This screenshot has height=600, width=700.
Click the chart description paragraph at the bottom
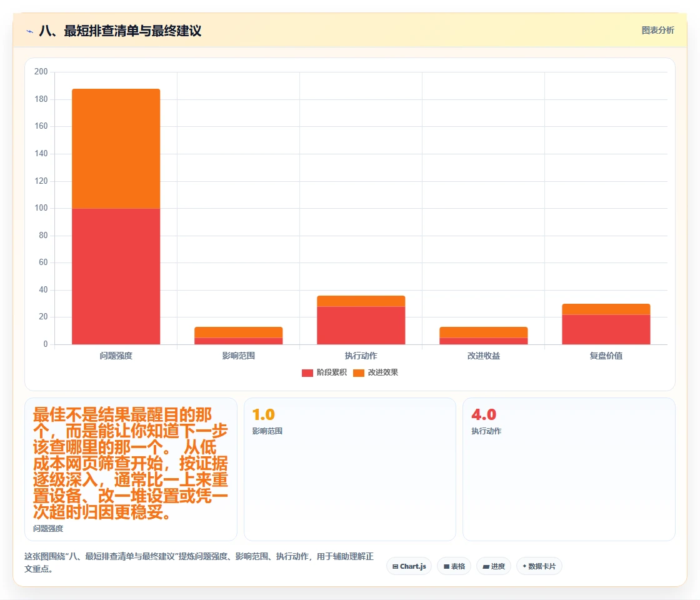(199, 562)
